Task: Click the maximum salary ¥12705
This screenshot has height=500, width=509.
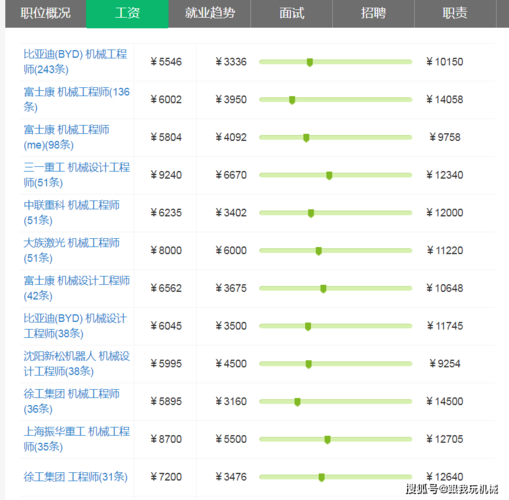Action: click(x=445, y=439)
